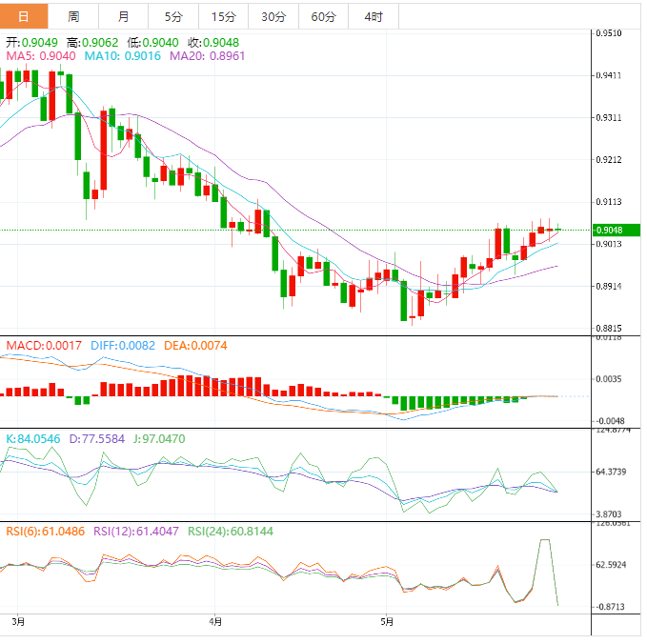Choose the 60分 timeframe tab

[x=323, y=16]
